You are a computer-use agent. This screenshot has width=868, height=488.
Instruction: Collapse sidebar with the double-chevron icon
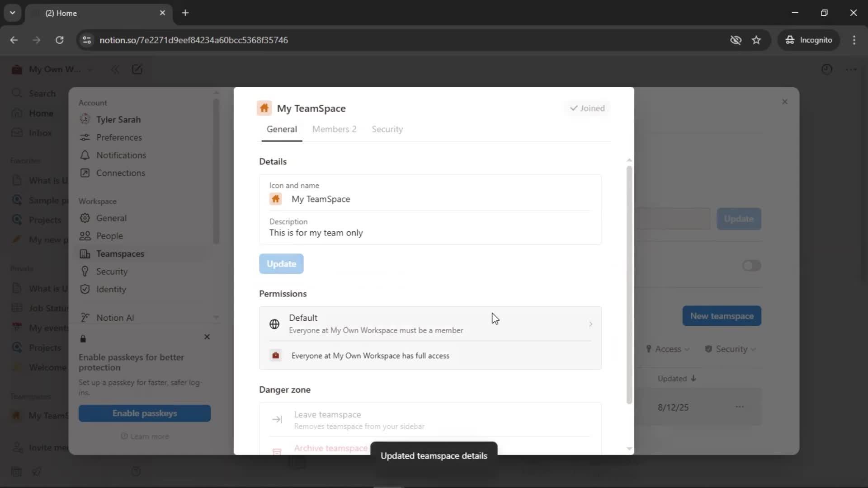pyautogui.click(x=115, y=70)
